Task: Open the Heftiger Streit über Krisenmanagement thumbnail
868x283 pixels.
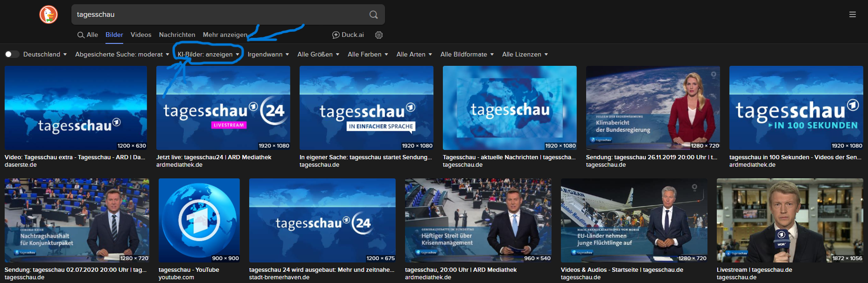Action: click(478, 220)
